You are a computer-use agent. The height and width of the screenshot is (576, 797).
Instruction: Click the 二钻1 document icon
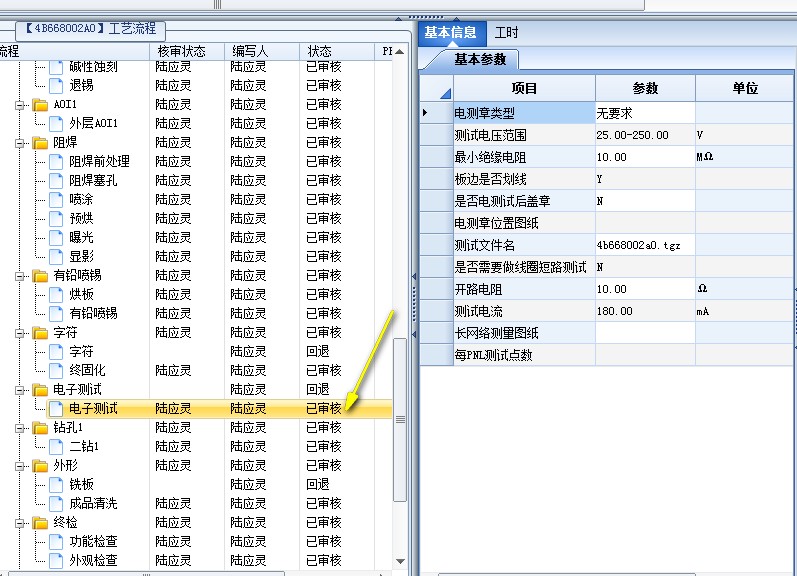[56, 447]
